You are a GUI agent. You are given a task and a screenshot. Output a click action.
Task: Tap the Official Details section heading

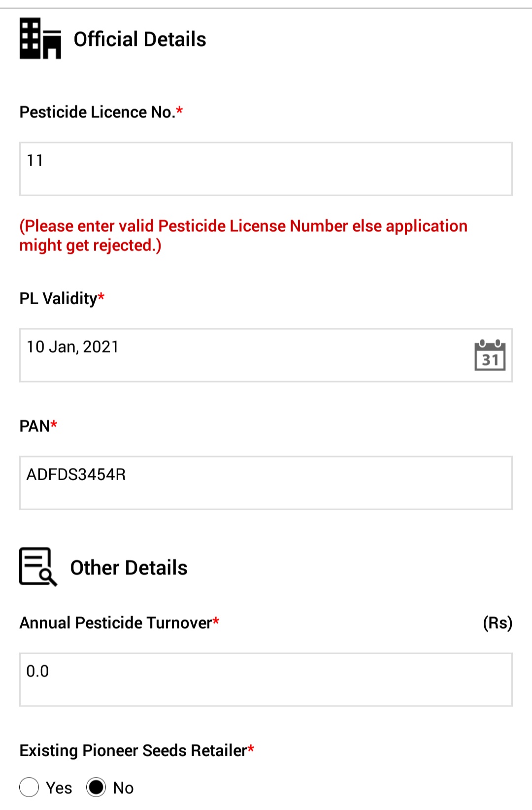pyautogui.click(x=140, y=39)
